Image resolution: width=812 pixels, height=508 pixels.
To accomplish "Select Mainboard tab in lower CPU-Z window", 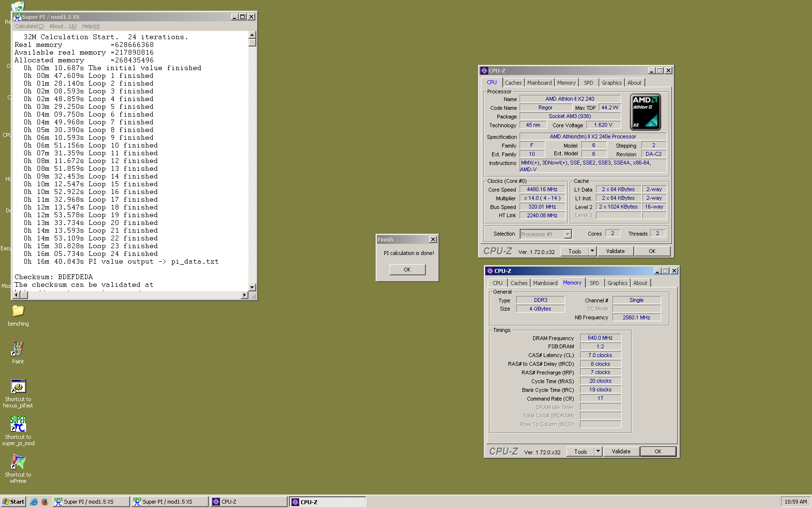I will pos(545,283).
